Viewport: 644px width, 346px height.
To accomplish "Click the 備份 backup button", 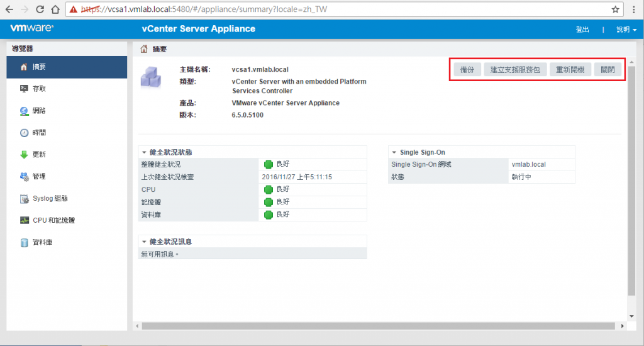I will coord(467,69).
